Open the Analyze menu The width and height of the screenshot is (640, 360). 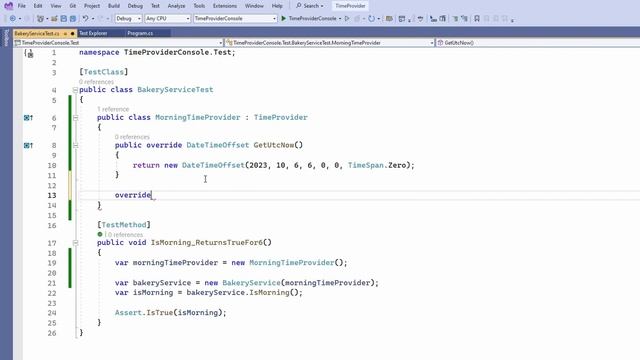click(x=176, y=6)
